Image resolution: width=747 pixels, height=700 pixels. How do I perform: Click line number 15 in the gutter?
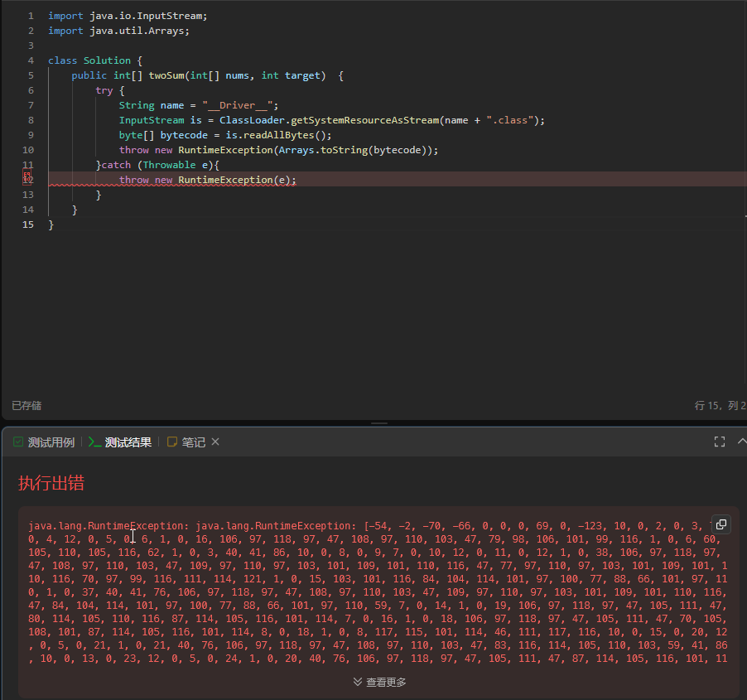[x=28, y=224]
